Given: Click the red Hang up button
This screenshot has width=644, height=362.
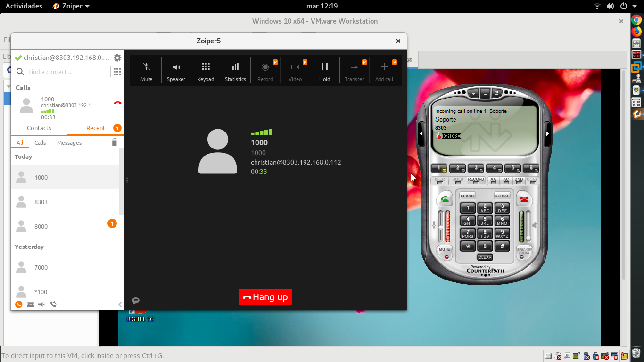Looking at the screenshot, I should tap(265, 297).
